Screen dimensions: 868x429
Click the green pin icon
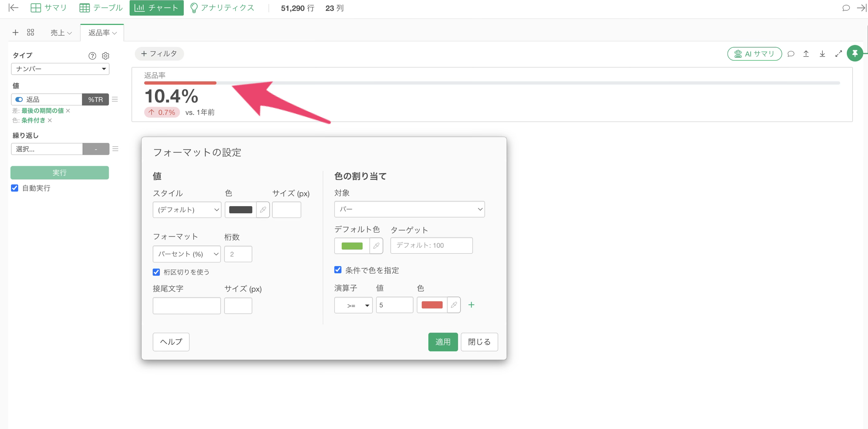tap(854, 53)
